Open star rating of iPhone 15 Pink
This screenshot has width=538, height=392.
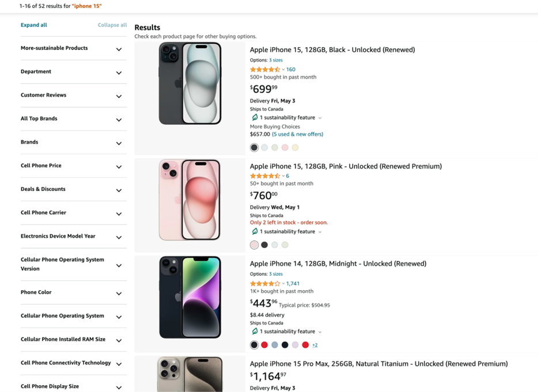click(265, 176)
